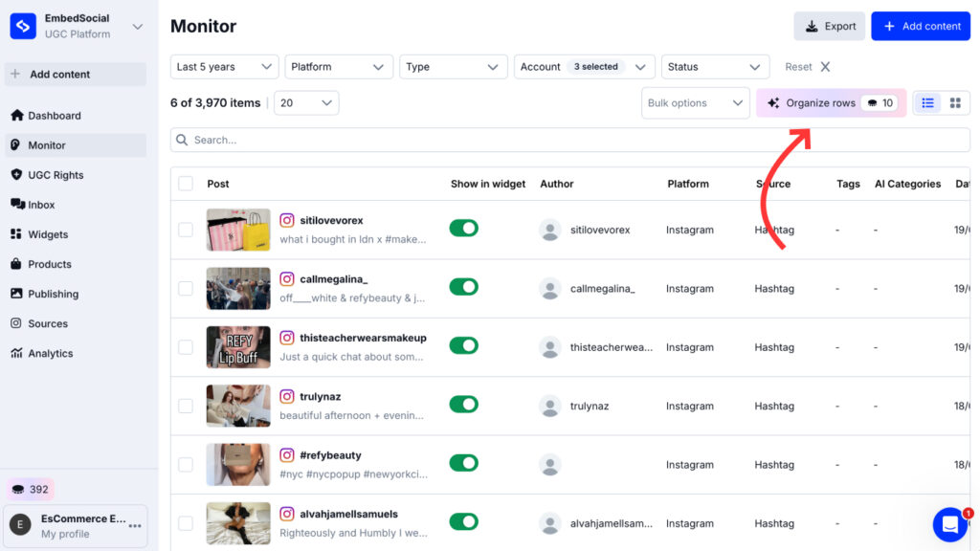Click the EmbedSocial logo icon
Image resolution: width=980 pixels, height=551 pixels.
[x=23, y=26]
